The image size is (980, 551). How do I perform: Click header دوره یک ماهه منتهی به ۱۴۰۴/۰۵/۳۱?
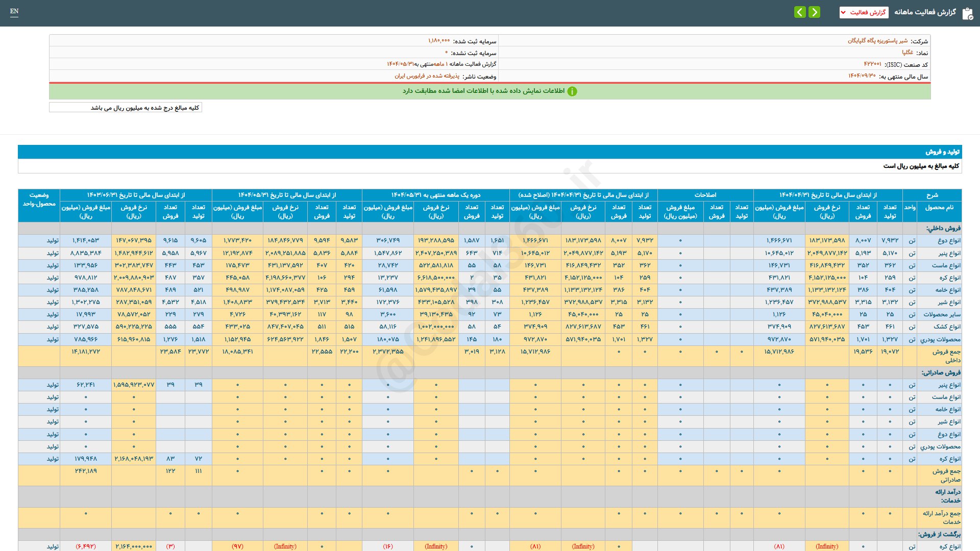pos(436,195)
